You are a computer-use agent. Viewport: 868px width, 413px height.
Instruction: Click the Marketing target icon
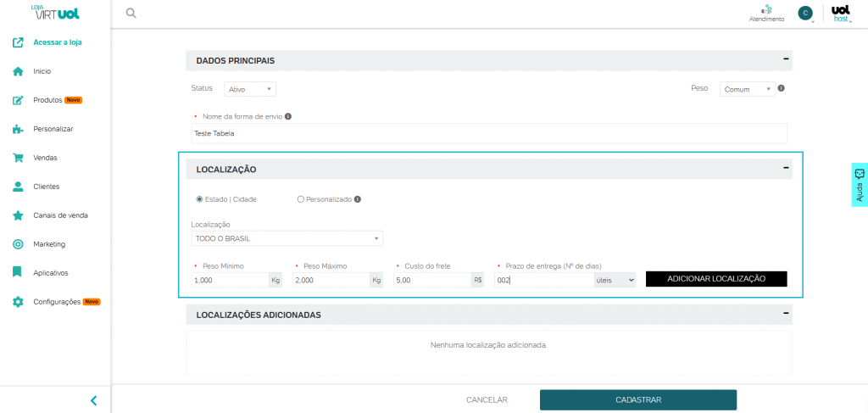(x=17, y=244)
